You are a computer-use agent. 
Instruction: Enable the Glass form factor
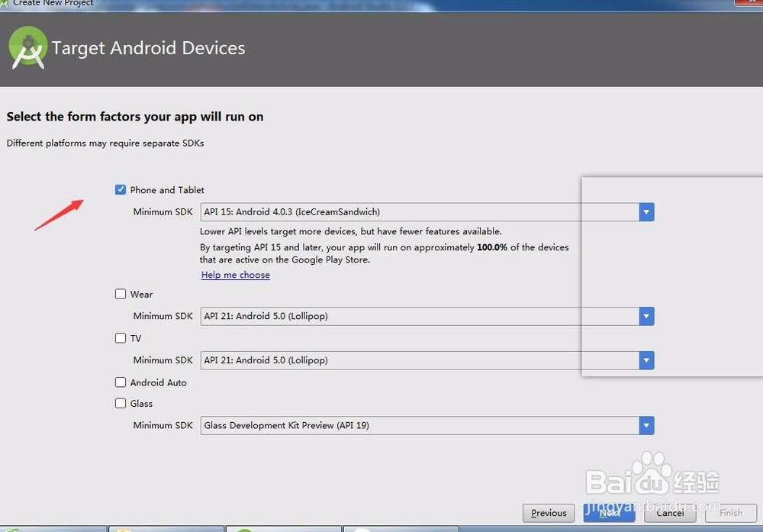point(120,404)
